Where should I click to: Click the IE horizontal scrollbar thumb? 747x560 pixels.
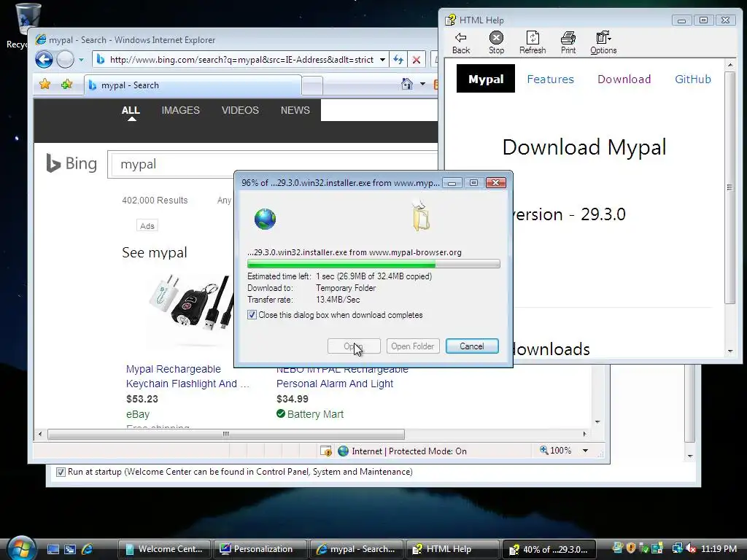click(226, 434)
